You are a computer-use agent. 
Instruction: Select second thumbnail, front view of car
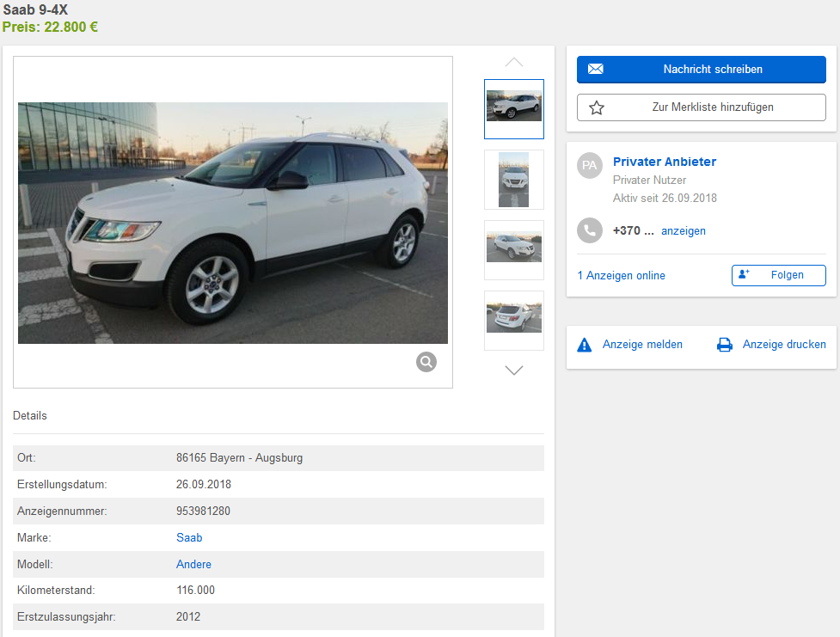tap(514, 180)
